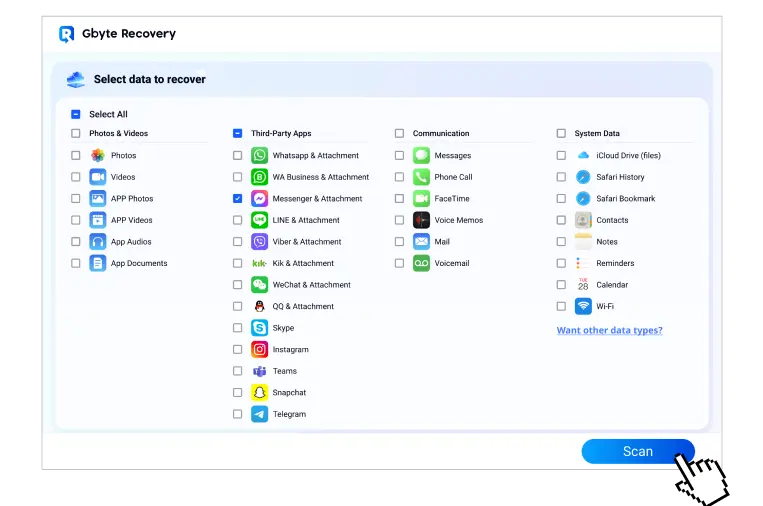The image size is (763, 506).
Task: Click the 'WA Business & Attachment' label
Action: pos(321,177)
